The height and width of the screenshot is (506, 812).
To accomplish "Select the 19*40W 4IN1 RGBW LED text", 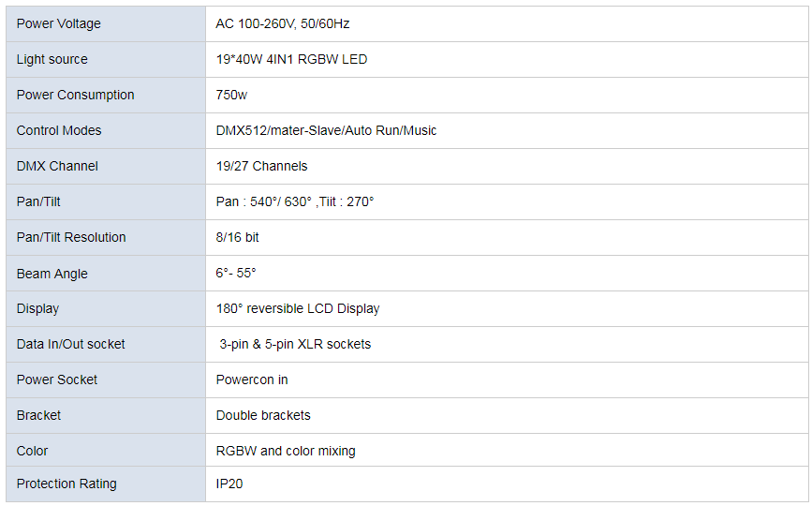I will pyautogui.click(x=291, y=60).
